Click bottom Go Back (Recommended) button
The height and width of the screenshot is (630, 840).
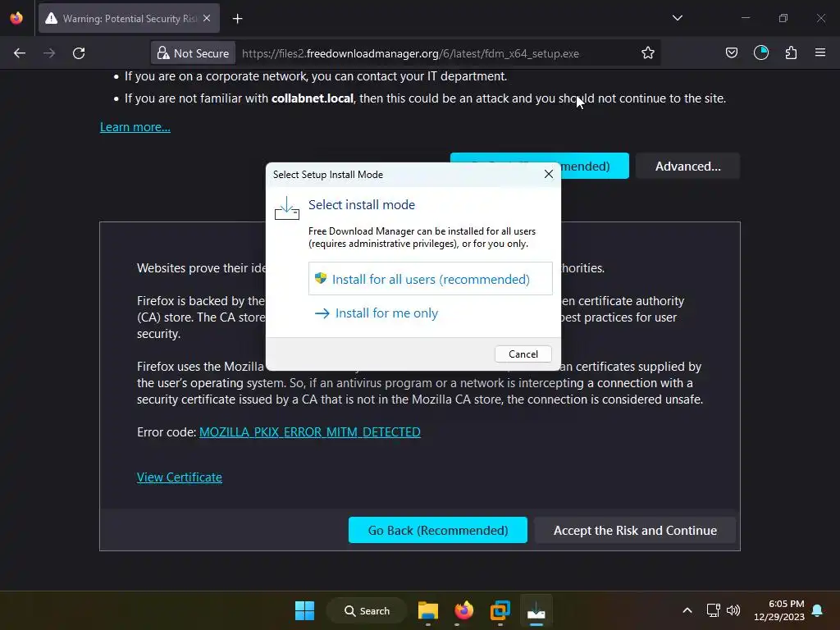tap(438, 530)
